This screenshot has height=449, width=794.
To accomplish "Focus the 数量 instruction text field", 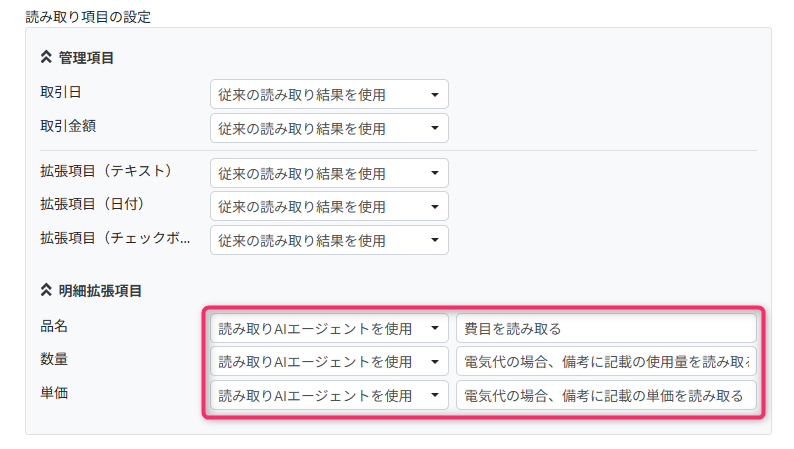I will 605,361.
